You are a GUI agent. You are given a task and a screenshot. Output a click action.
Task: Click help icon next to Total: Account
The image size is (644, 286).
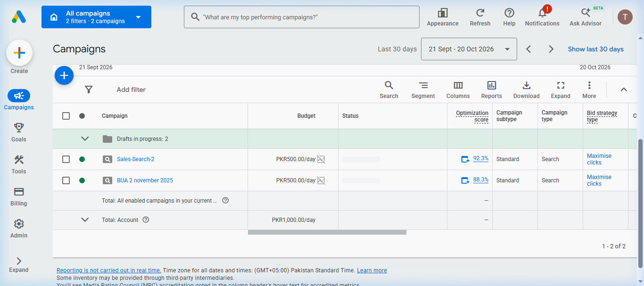click(146, 220)
